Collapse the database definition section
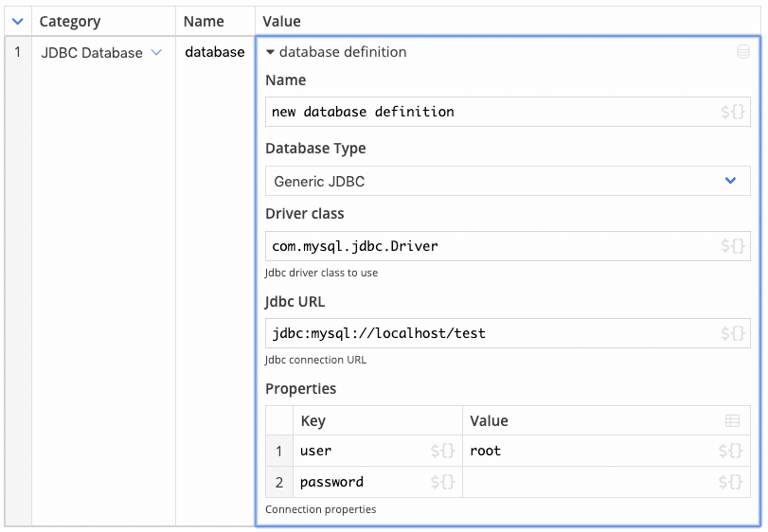 tap(270, 52)
